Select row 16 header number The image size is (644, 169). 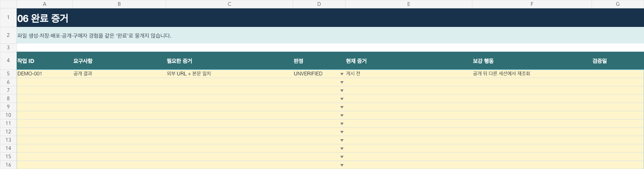pyautogui.click(x=8, y=165)
